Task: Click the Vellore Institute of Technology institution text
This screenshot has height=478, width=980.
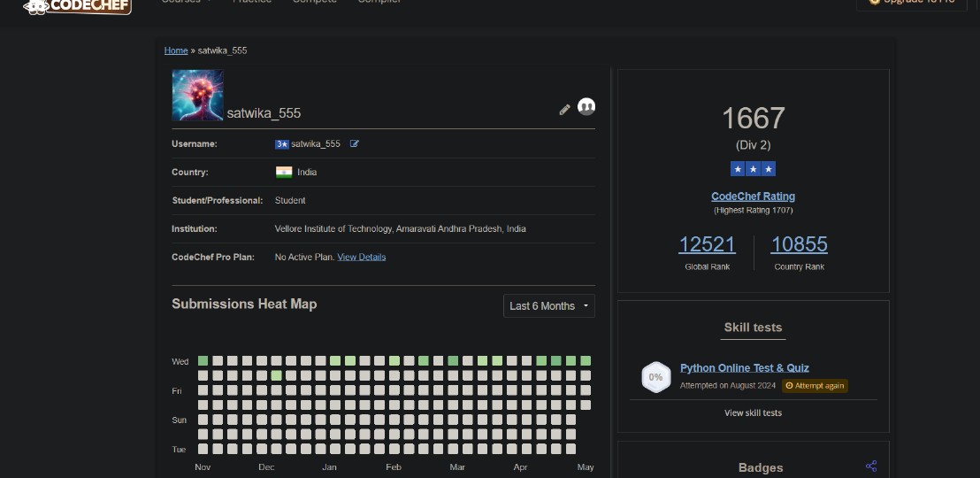Action: [x=400, y=229]
